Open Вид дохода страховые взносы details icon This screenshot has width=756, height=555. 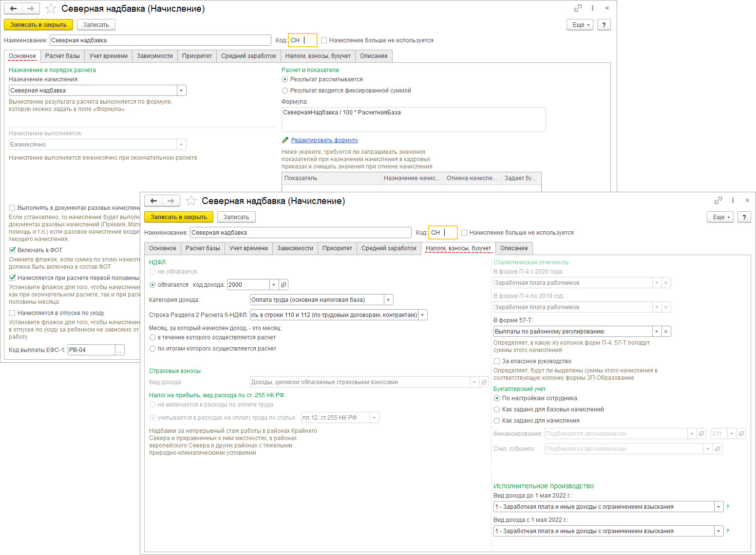pyautogui.click(x=484, y=382)
